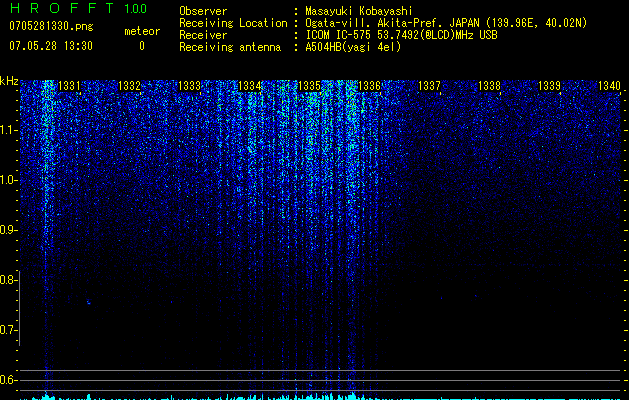Click the Receiving Location label

tap(233, 23)
